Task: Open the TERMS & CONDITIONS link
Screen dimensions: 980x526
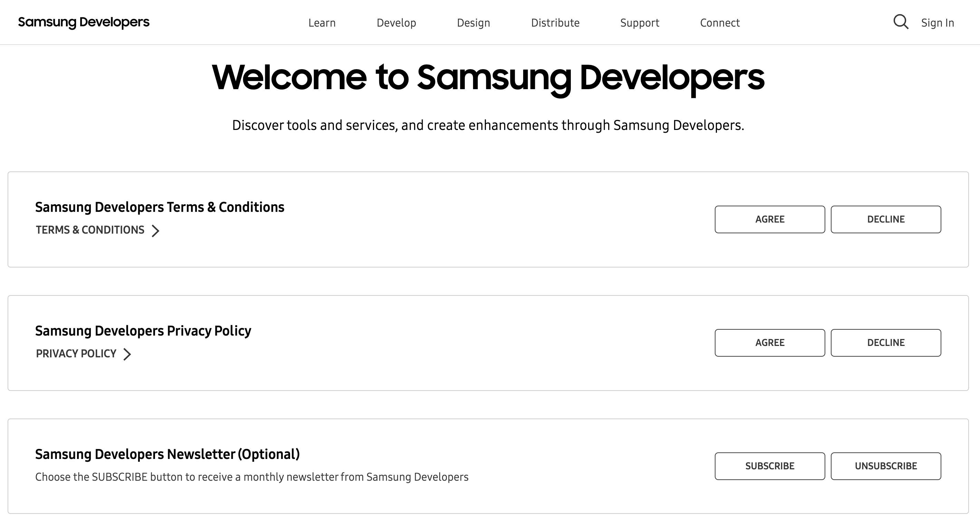Action: coord(90,230)
